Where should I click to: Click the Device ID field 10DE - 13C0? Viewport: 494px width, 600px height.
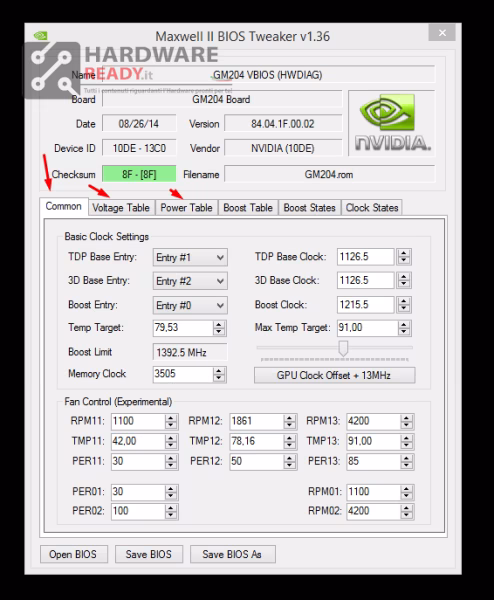click(x=139, y=148)
